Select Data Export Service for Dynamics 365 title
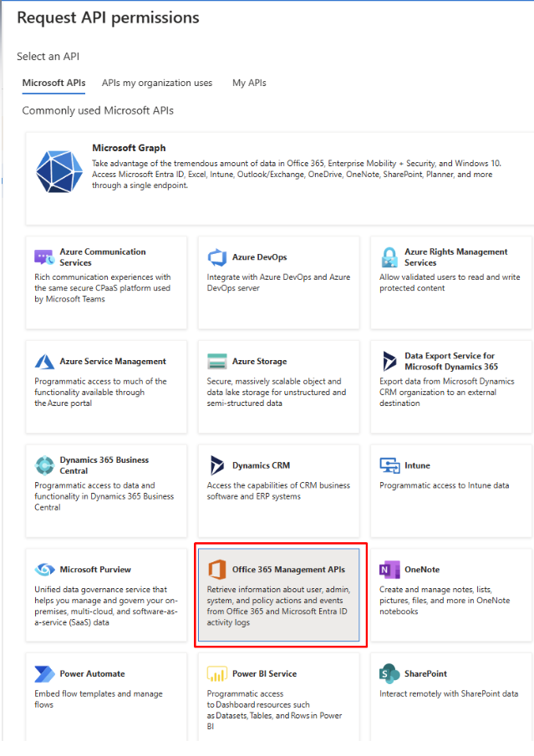The height and width of the screenshot is (756, 534). [x=450, y=361]
